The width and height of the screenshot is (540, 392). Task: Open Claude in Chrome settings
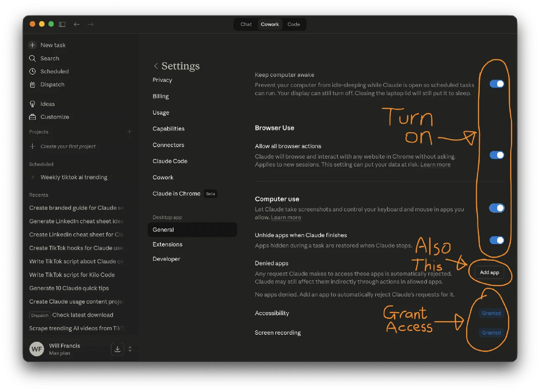(x=177, y=194)
